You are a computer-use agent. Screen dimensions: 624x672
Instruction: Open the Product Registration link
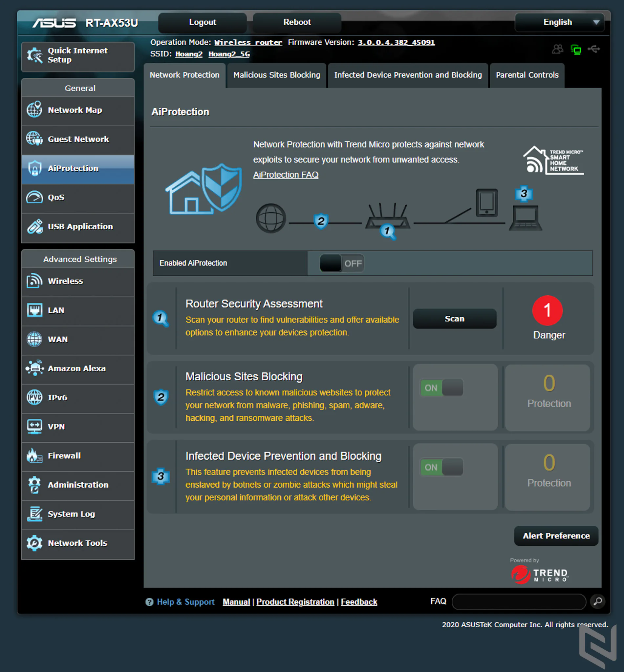295,602
